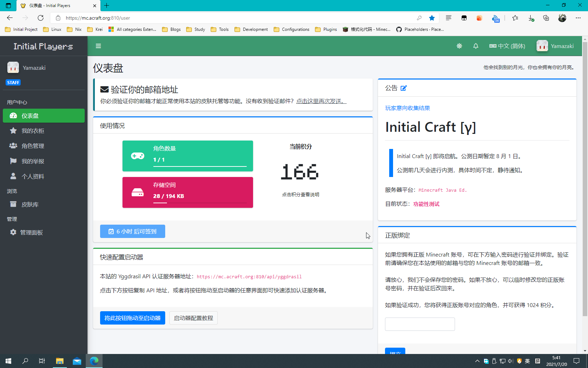Toggle the sidebar with the hamburger icon
This screenshot has width=588, height=368.
(x=98, y=46)
